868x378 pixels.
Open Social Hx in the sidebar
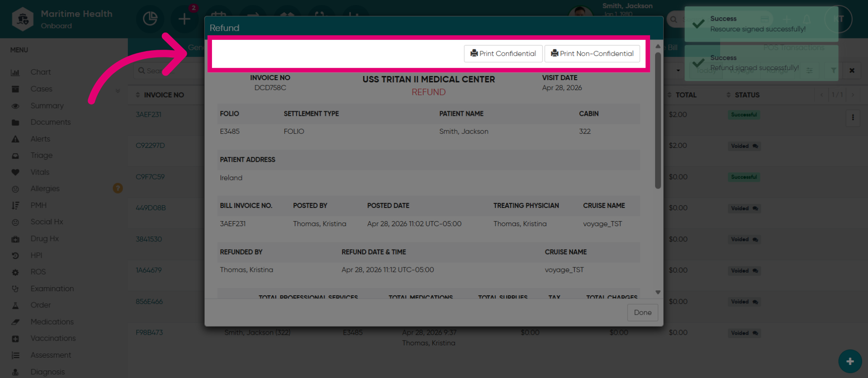click(x=47, y=222)
